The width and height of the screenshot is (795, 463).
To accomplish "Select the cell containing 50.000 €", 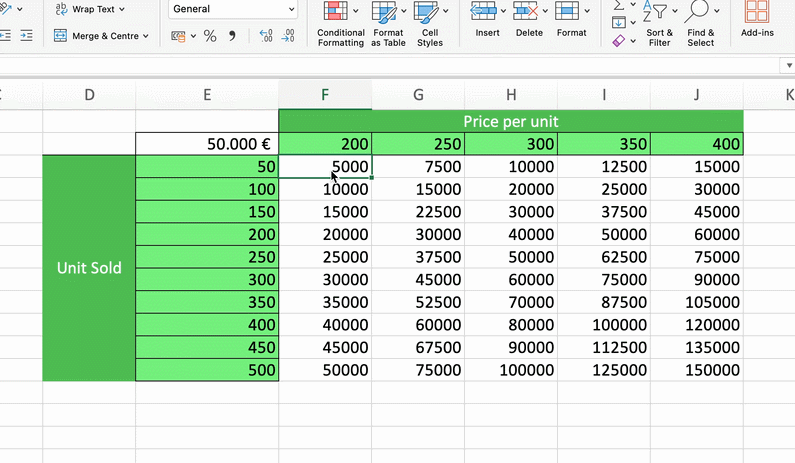I will point(207,144).
